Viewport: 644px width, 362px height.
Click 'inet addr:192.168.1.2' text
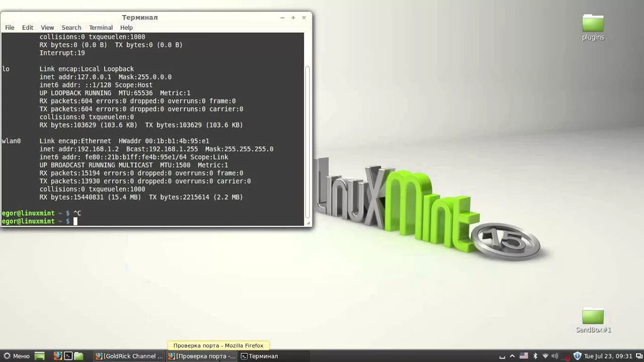[x=79, y=149]
